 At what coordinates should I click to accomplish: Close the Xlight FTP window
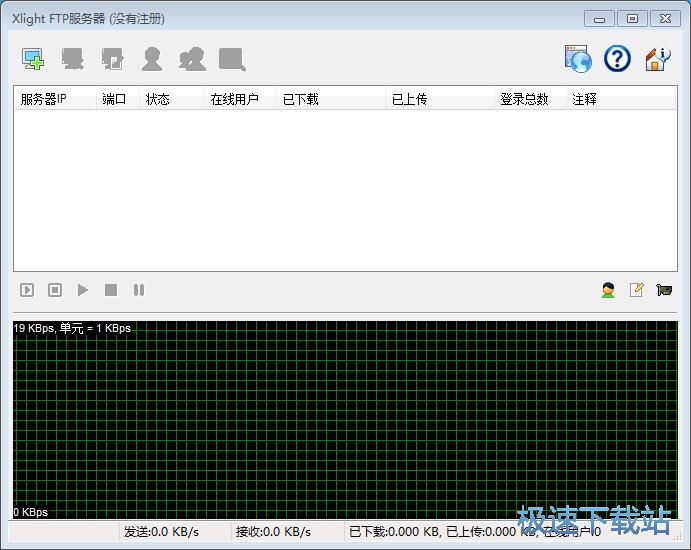[665, 19]
